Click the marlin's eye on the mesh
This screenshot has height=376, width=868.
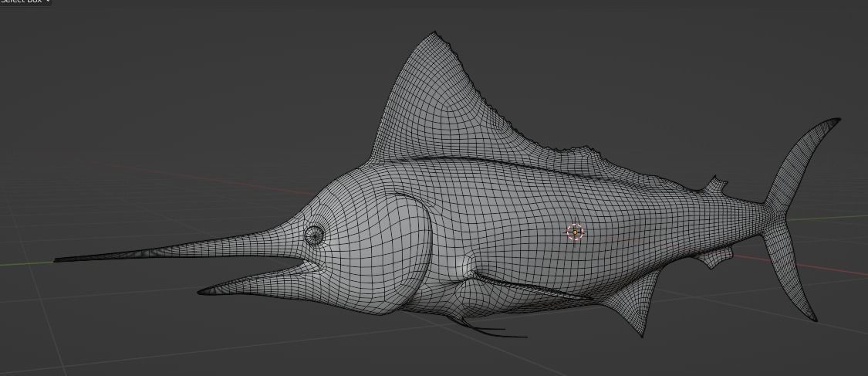[315, 235]
